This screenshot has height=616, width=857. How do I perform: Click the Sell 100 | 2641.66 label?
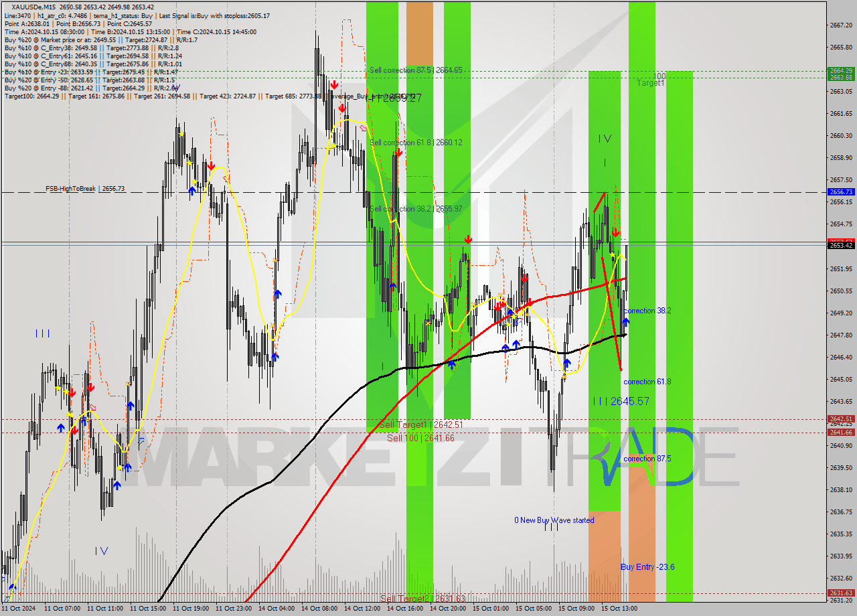(x=420, y=438)
